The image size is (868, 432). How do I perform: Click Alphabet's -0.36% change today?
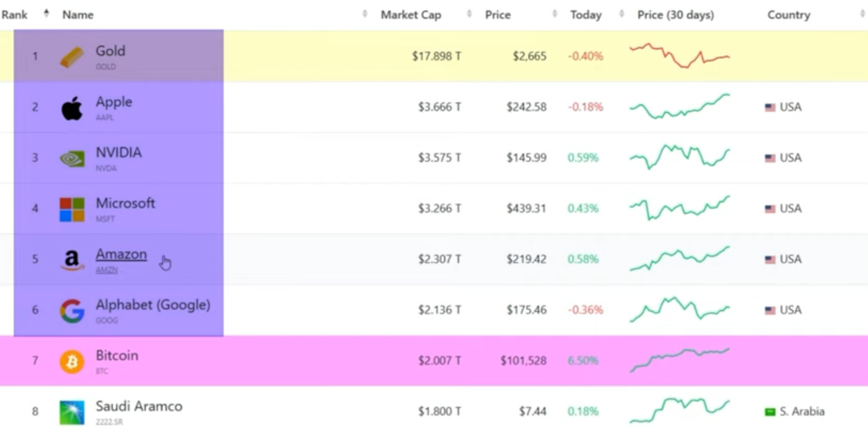[585, 310]
